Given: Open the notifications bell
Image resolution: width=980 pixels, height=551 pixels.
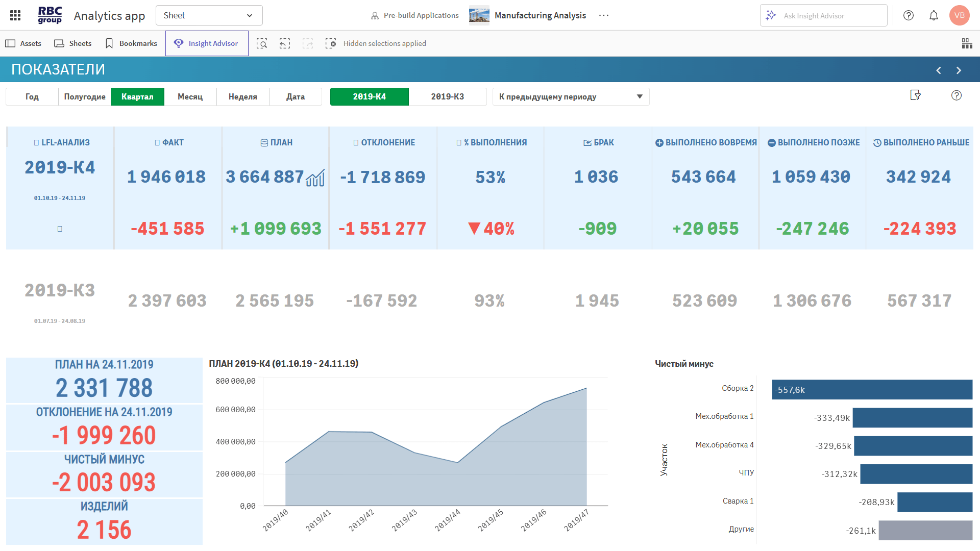Looking at the screenshot, I should tap(934, 15).
